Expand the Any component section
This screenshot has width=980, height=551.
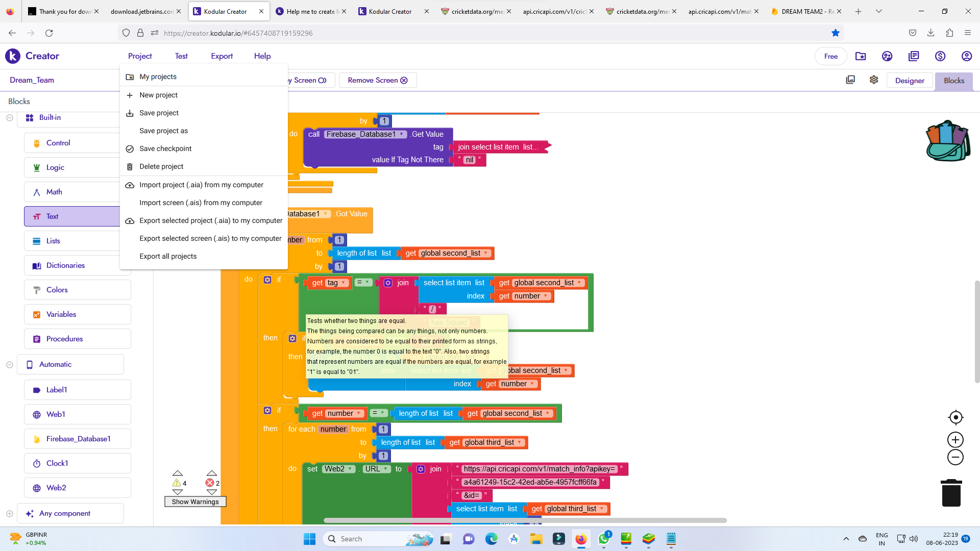pyautogui.click(x=10, y=514)
